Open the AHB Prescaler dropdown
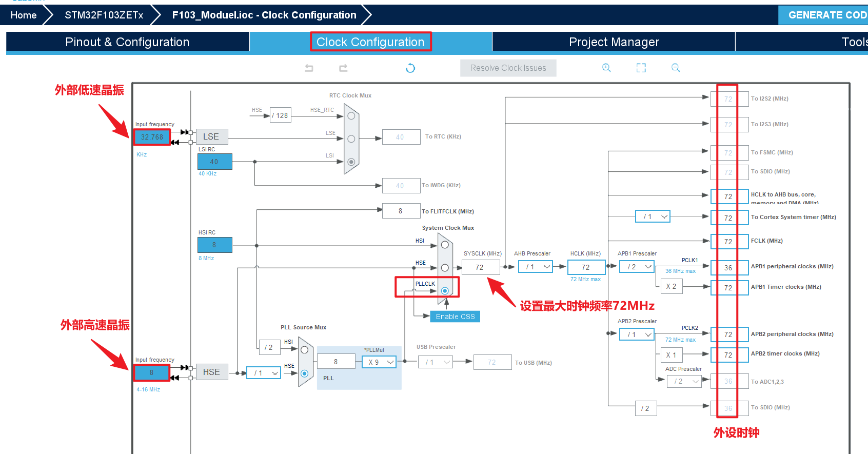The width and height of the screenshot is (868, 454). coord(535,267)
